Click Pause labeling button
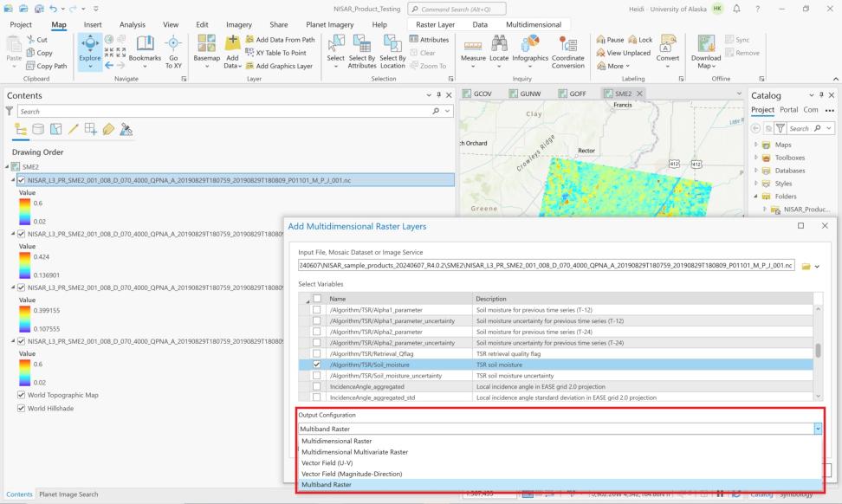The width and height of the screenshot is (842, 504). tap(610, 40)
